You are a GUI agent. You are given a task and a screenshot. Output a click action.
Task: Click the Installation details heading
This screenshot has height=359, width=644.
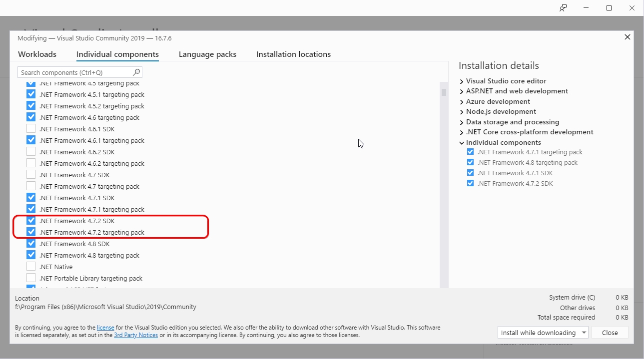[x=499, y=66]
